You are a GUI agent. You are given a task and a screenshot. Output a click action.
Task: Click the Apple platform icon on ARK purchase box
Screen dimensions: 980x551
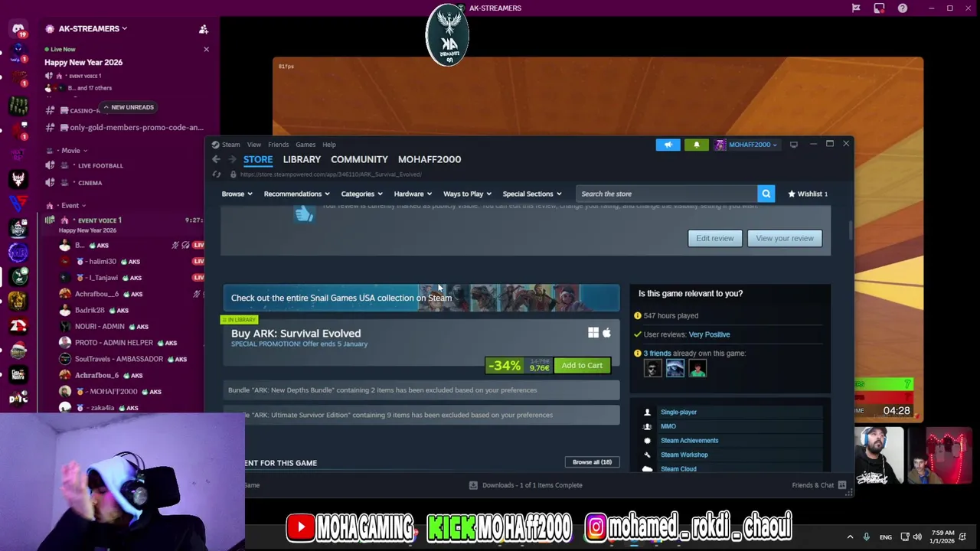click(606, 332)
